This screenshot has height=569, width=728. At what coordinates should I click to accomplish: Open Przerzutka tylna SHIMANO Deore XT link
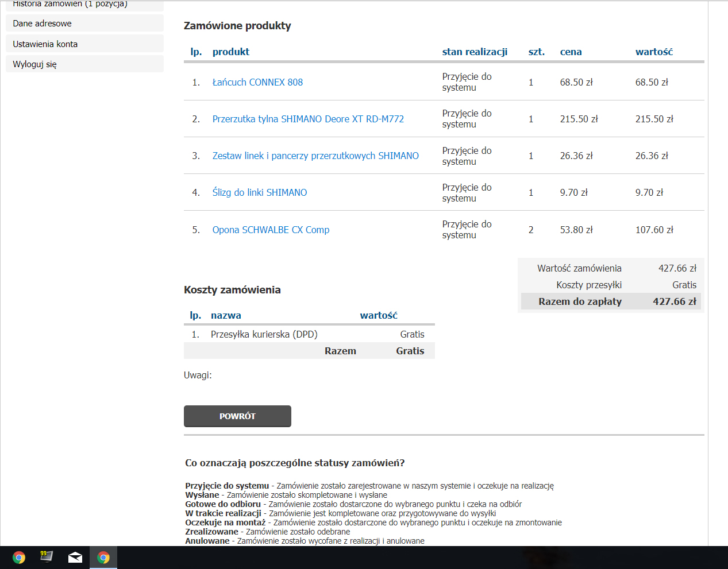pos(308,119)
